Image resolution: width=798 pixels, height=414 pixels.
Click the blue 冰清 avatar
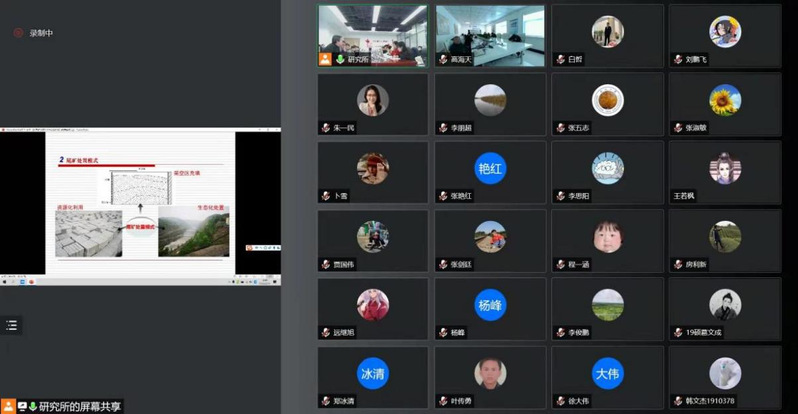click(373, 373)
